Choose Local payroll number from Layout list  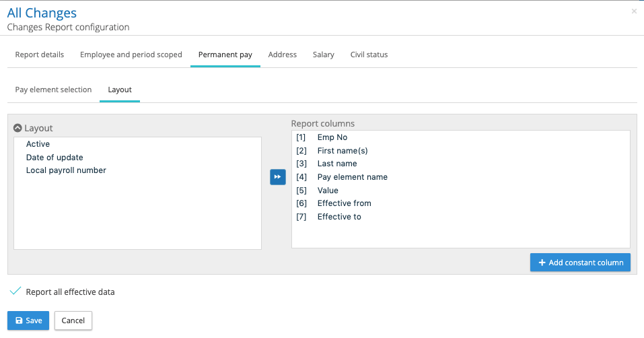pos(66,170)
